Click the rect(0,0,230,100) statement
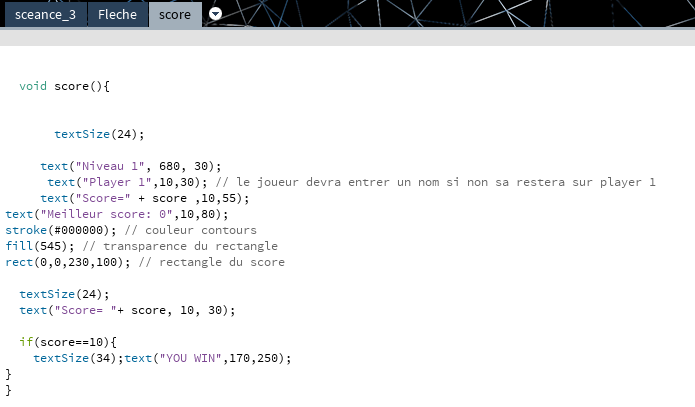Viewport: 695px width, 407px height. click(x=65, y=262)
